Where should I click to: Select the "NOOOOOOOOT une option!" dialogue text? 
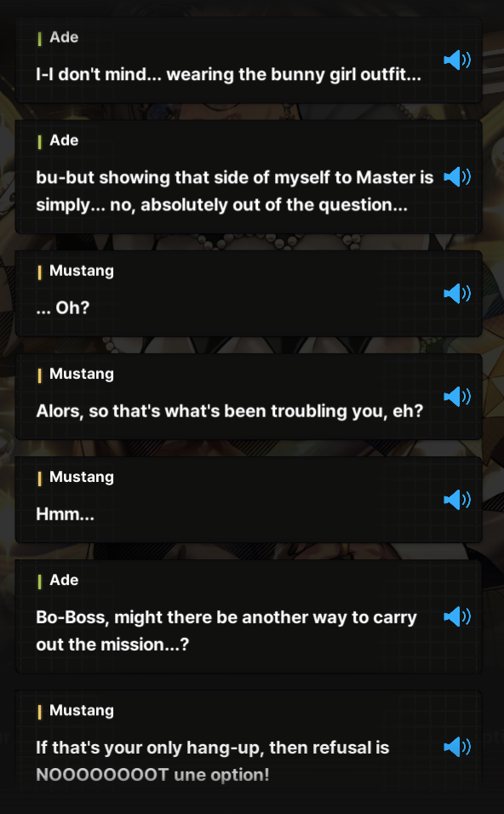152,775
